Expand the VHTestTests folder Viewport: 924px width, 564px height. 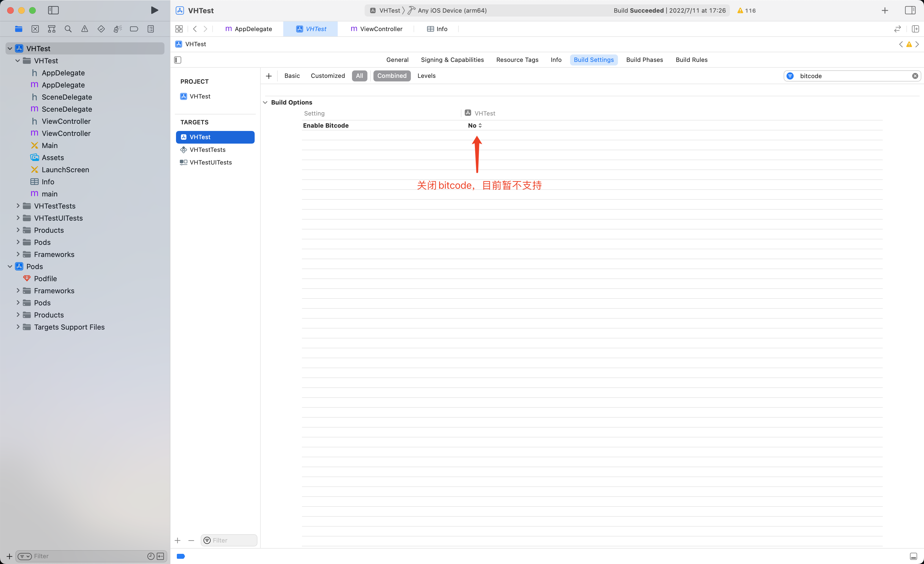click(x=18, y=206)
